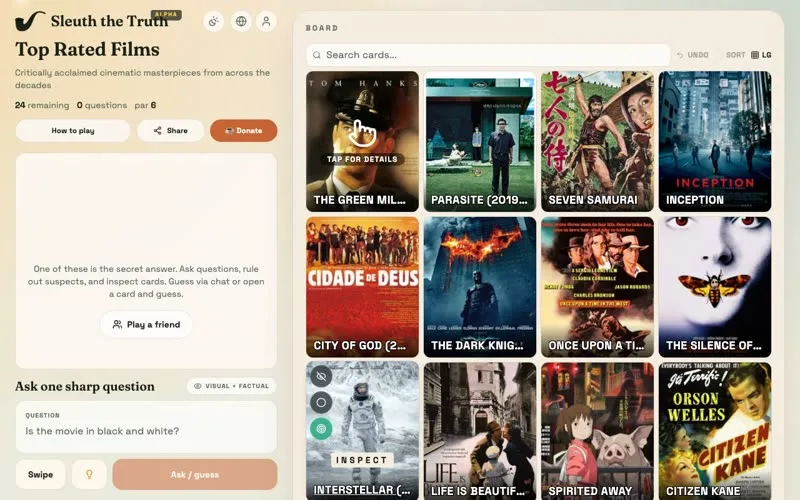The image size is (800, 500).
Task: Click the Ask / guess button
Action: pyautogui.click(x=195, y=474)
